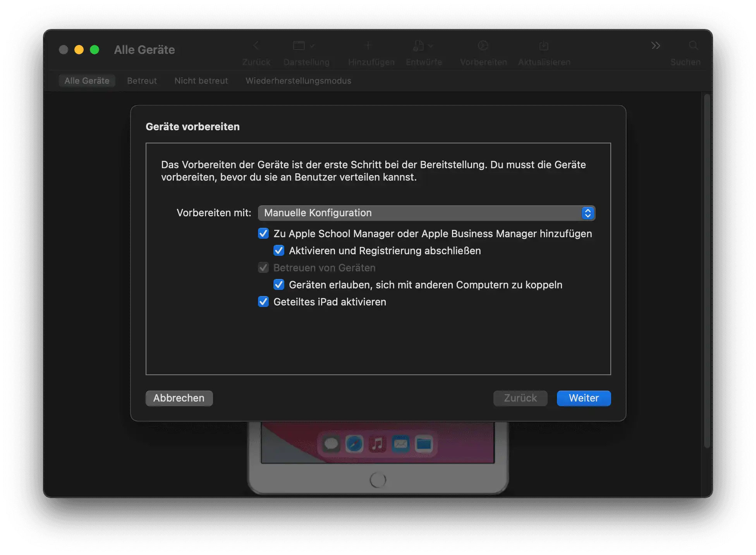Click Messages icon on iPad dock

coord(331,444)
